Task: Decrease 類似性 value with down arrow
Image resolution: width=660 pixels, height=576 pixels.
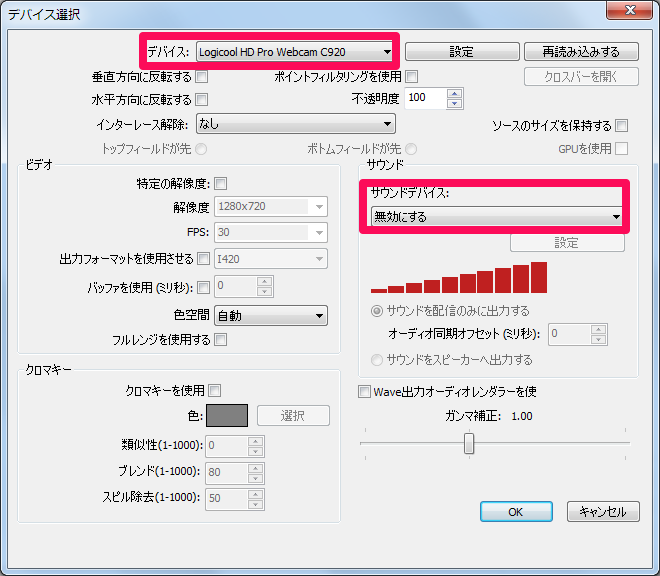Action: click(255, 451)
